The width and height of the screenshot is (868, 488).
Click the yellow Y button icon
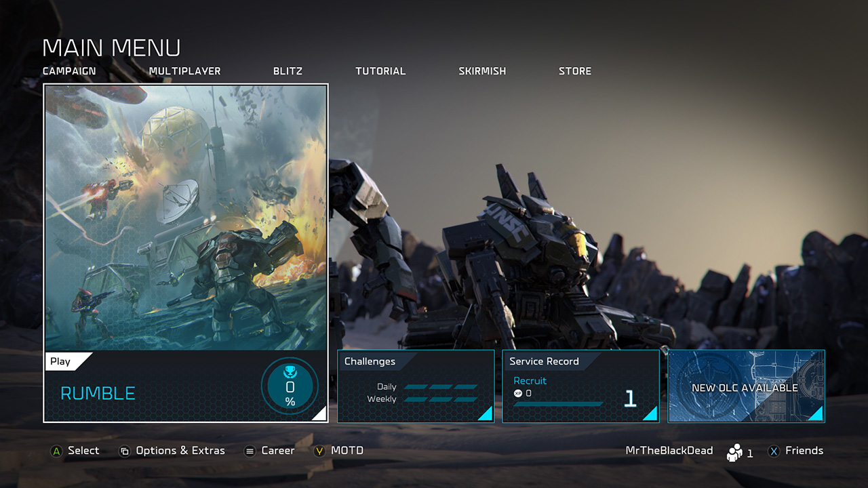coord(319,451)
